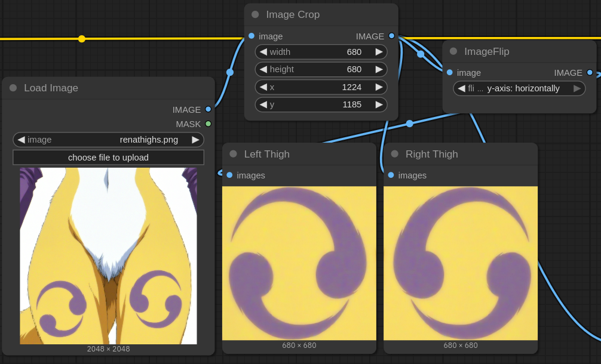Select next image file with right arrow
This screenshot has height=364, width=601.
(x=195, y=140)
